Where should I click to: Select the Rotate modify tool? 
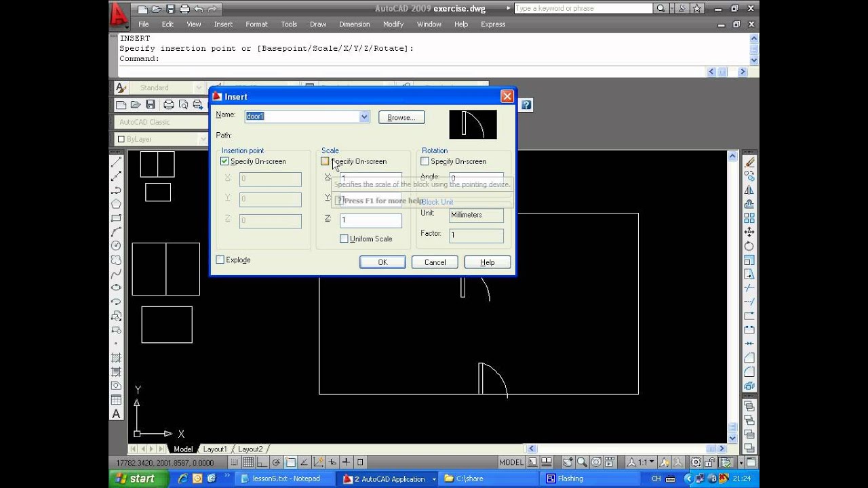tap(749, 246)
